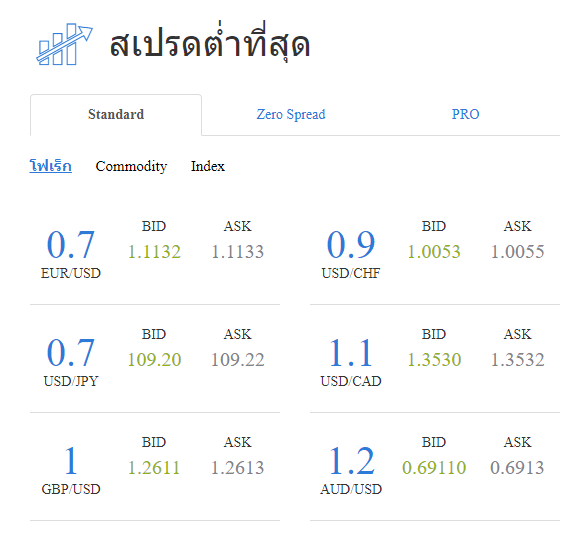Switch to the Zero Spread tab
The image size is (588, 536).
[x=291, y=114]
